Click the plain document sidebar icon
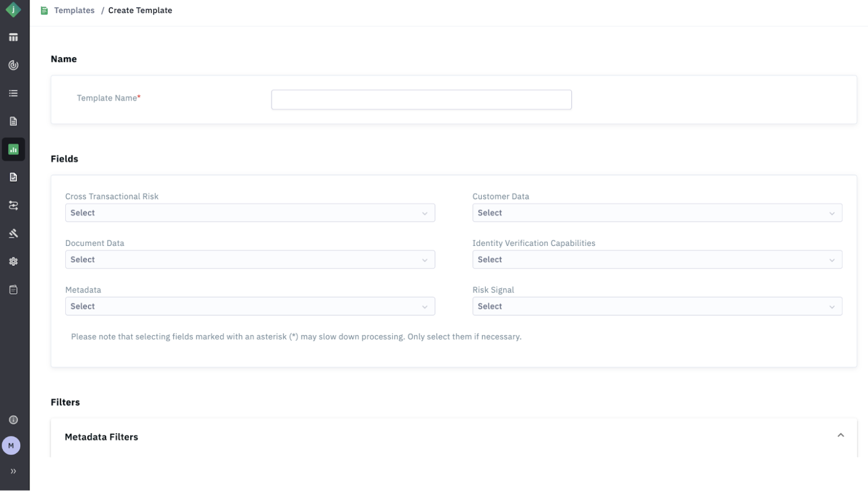Viewport: 868px width, 493px height. (14, 121)
